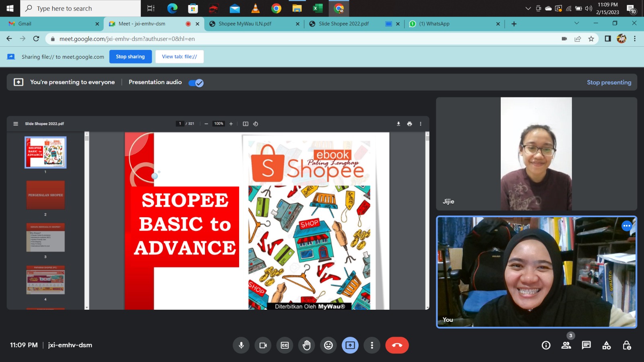Screen dimensions: 644x362
Task: Open the meeting chat panel
Action: (586, 345)
